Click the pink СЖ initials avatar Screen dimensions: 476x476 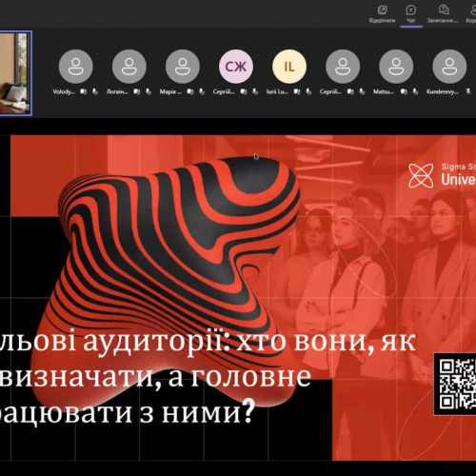click(x=236, y=67)
